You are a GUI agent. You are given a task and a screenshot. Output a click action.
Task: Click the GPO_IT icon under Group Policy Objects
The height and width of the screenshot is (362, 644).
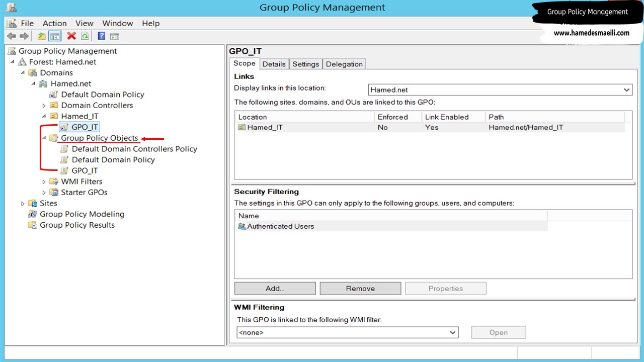click(x=64, y=170)
